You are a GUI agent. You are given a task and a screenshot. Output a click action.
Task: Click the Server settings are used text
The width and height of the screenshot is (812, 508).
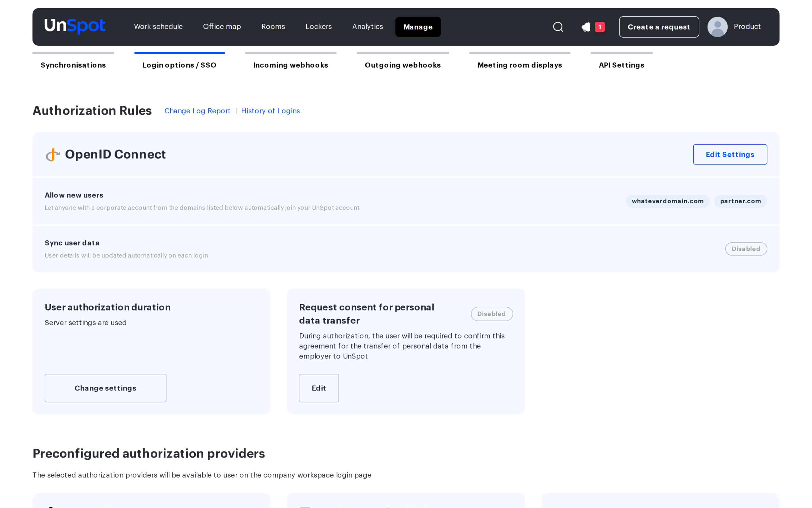pyautogui.click(x=86, y=323)
